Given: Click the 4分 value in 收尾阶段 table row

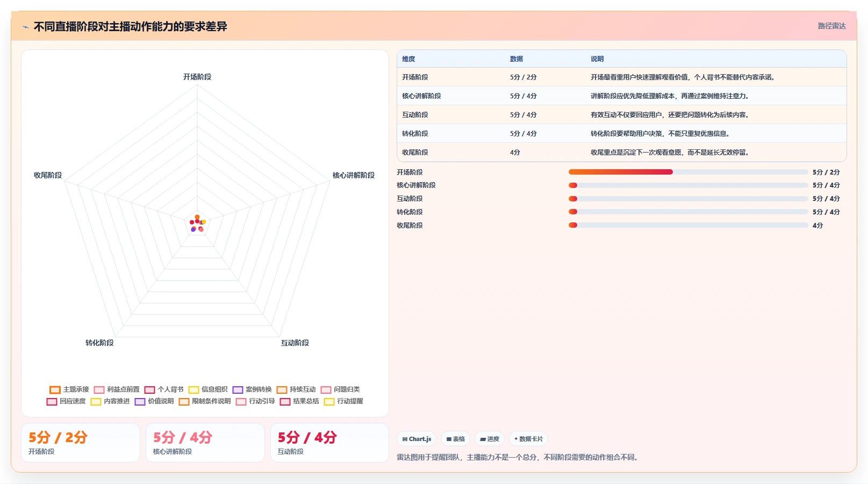Looking at the screenshot, I should click(515, 153).
